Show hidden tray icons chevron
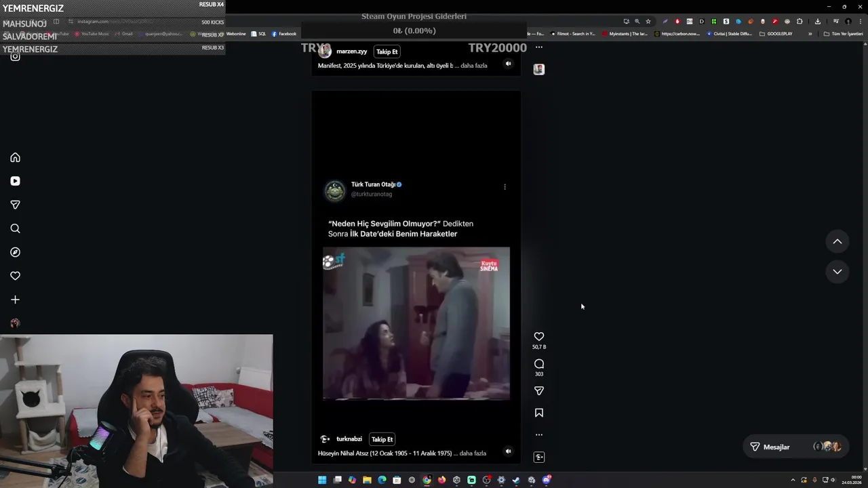 pos(793,480)
